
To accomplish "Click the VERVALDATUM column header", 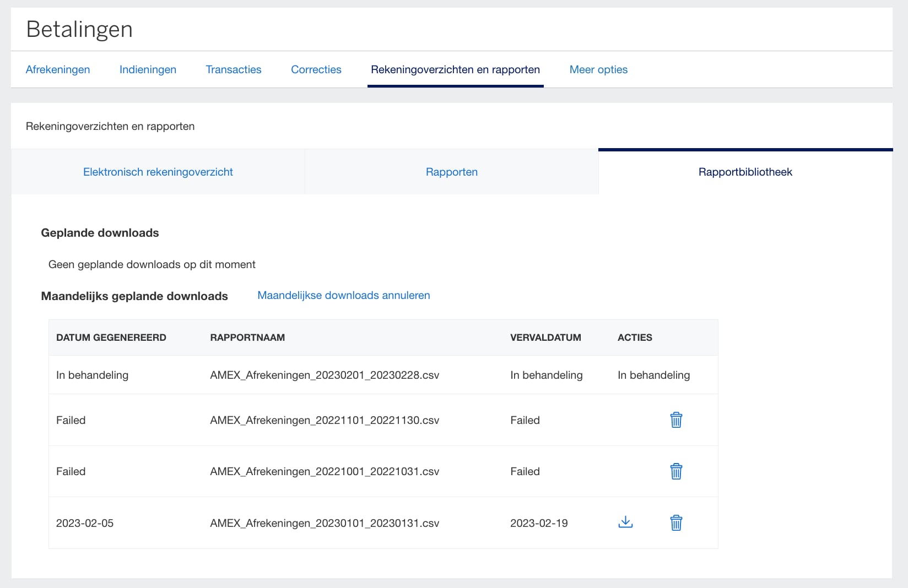I will click(546, 337).
